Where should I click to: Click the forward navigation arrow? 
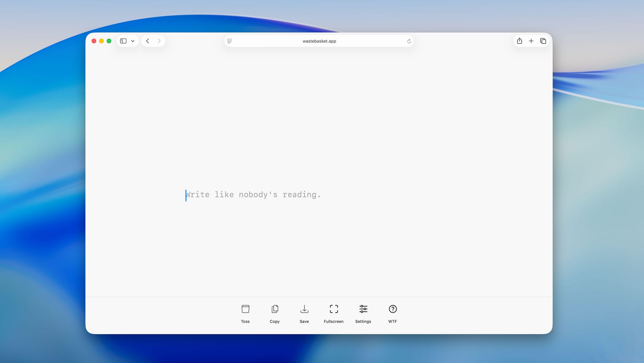[159, 41]
